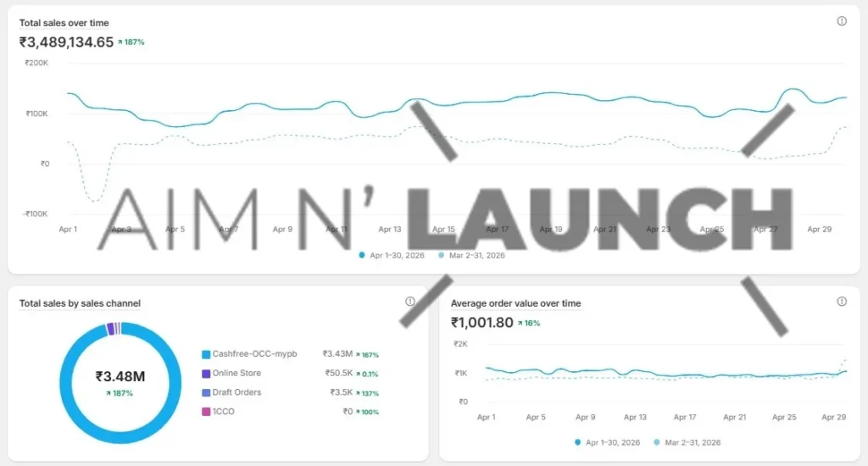Select the Draft Orders channel row
This screenshot has height=466, width=868.
pos(290,392)
